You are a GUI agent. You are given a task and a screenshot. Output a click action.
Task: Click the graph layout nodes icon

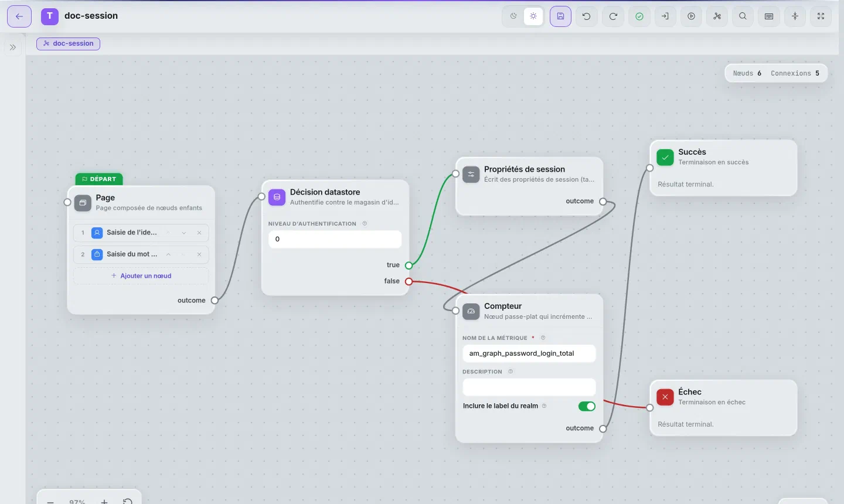[717, 16]
